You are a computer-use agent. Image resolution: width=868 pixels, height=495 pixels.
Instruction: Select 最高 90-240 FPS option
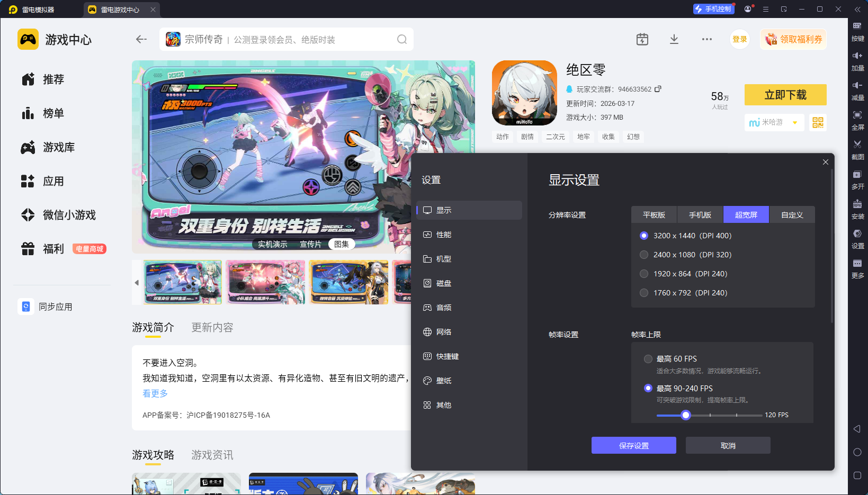coord(648,388)
